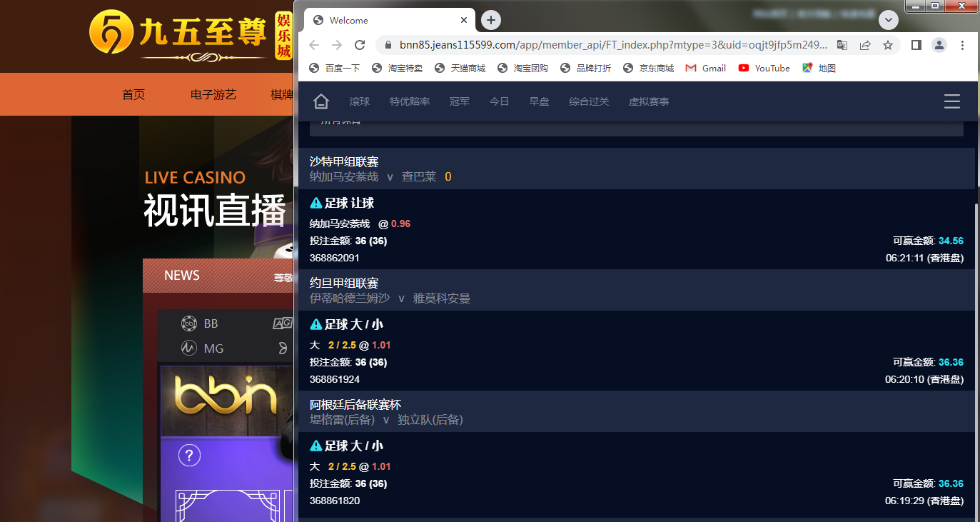The image size is (980, 522).
Task: Click NEWS label in background site
Action: pos(182,276)
